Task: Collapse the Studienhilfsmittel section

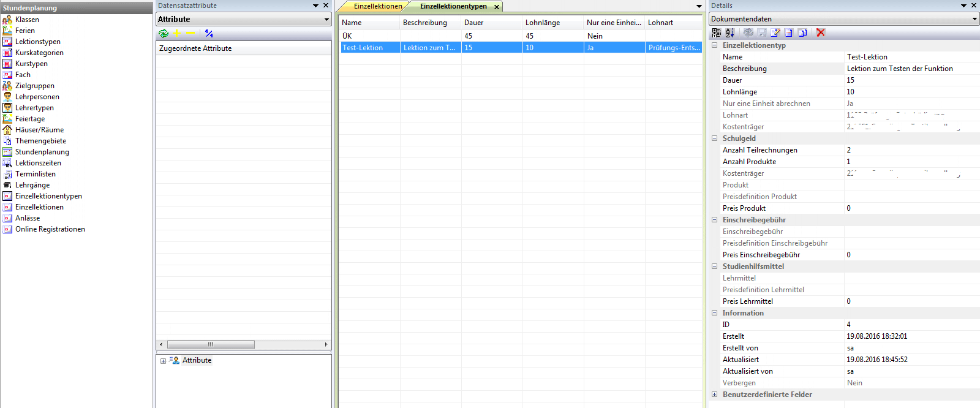Action: click(714, 266)
